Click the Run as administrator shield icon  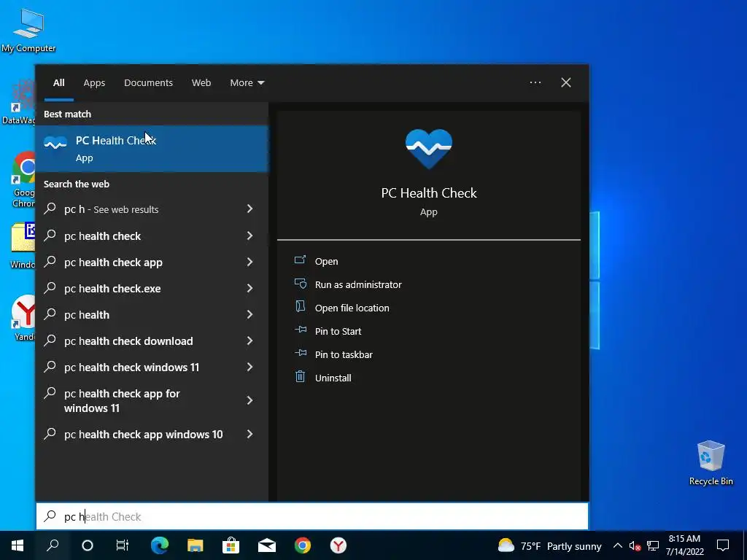[300, 284]
